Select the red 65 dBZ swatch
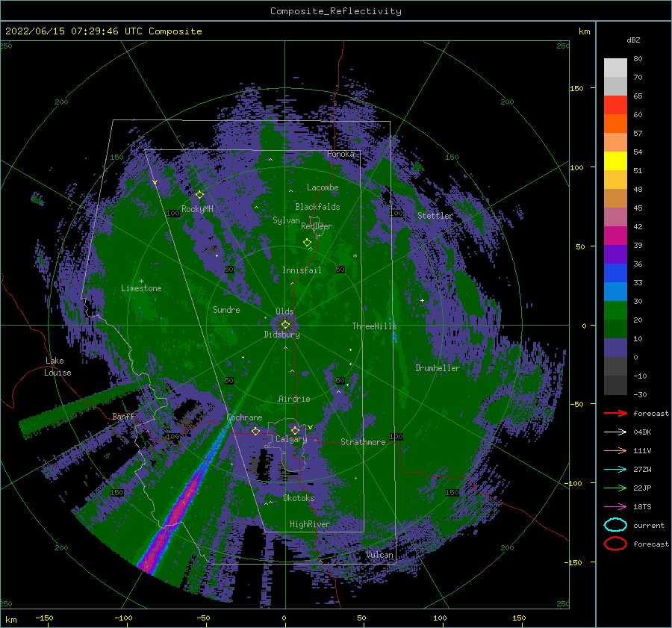Viewport: 672px width, 628px height. click(x=615, y=105)
